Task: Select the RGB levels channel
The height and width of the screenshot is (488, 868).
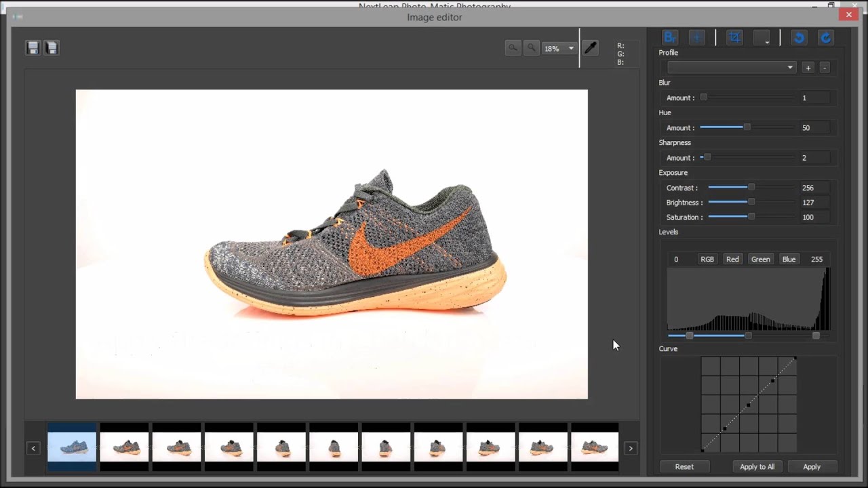Action: coord(707,259)
